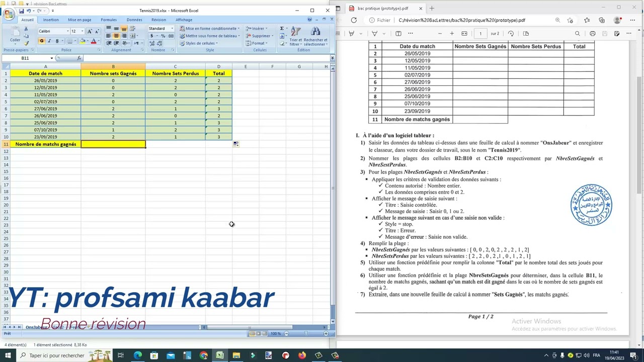
Task: Click the Date de match header cell
Action: 45,73
